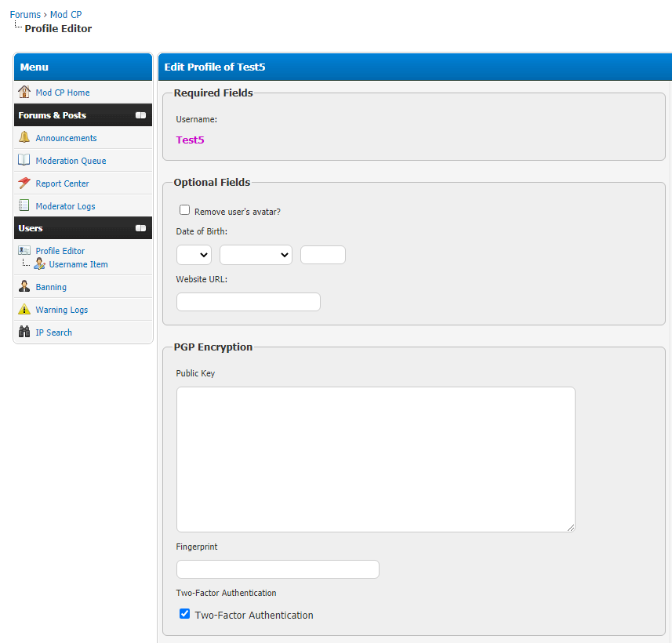Screen dimensions: 672x643
Task: Collapse the Users menu section
Action: coord(140,228)
